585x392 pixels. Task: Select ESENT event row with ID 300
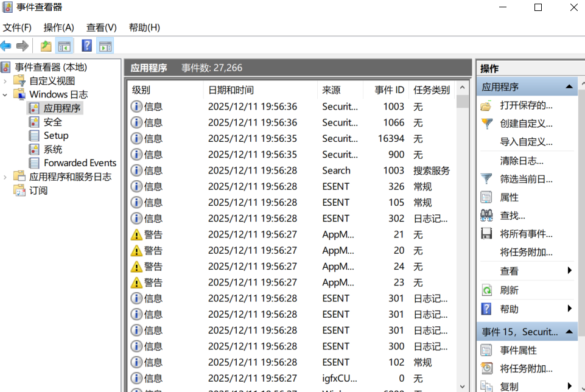[292, 346]
